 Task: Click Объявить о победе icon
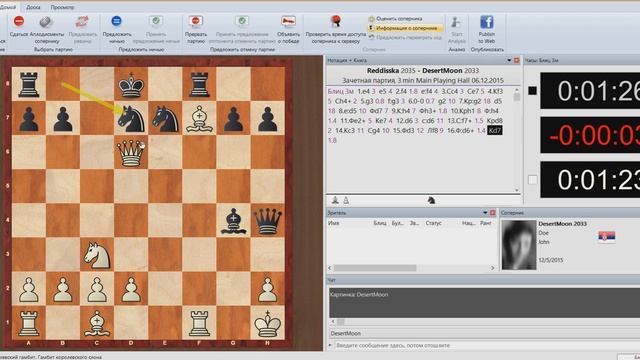(x=288, y=21)
